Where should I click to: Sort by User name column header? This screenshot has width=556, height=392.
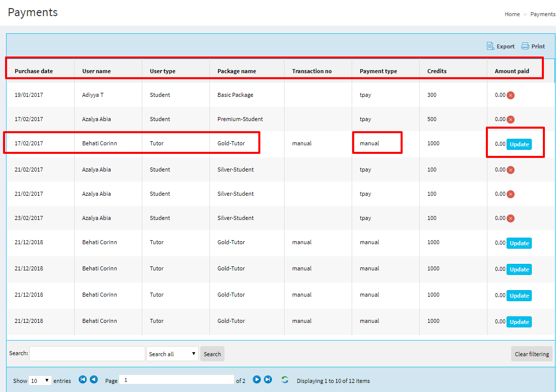96,71
